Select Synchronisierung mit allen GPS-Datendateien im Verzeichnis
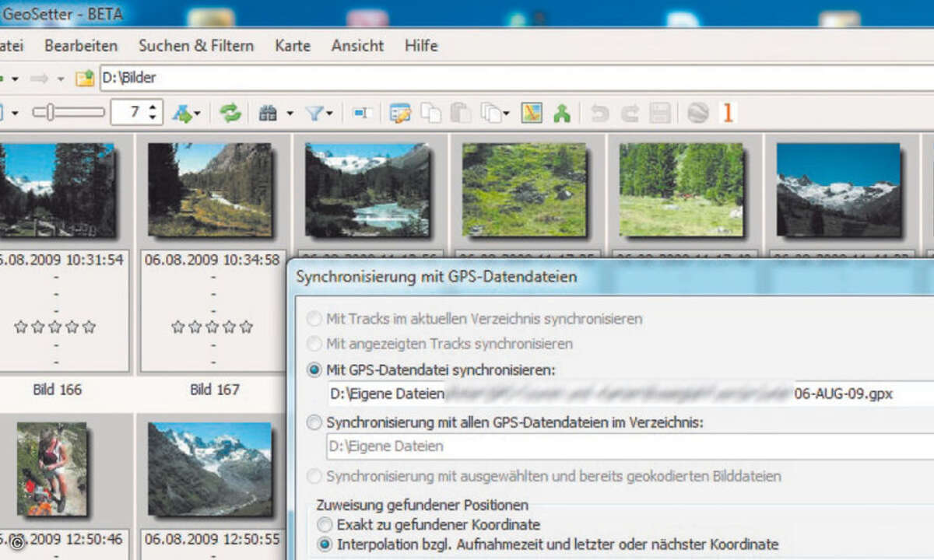Viewport: 934px width, 560px height. pyautogui.click(x=314, y=423)
